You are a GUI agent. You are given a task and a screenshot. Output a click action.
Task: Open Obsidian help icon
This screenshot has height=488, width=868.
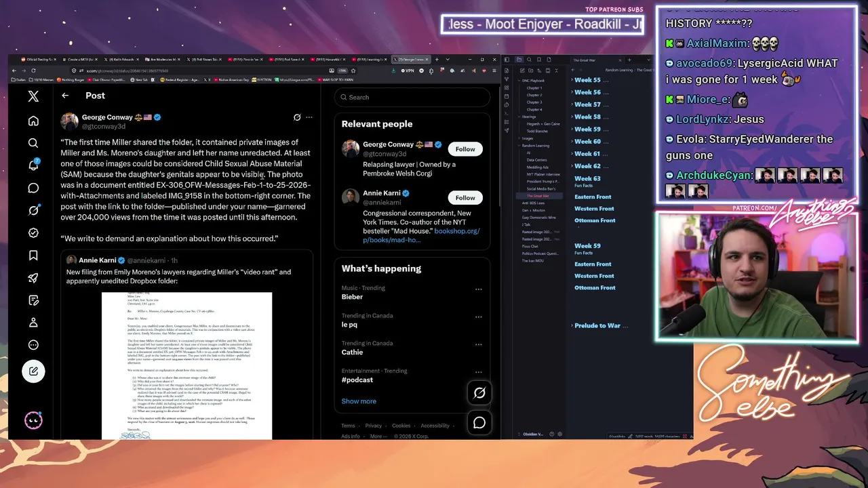551,434
